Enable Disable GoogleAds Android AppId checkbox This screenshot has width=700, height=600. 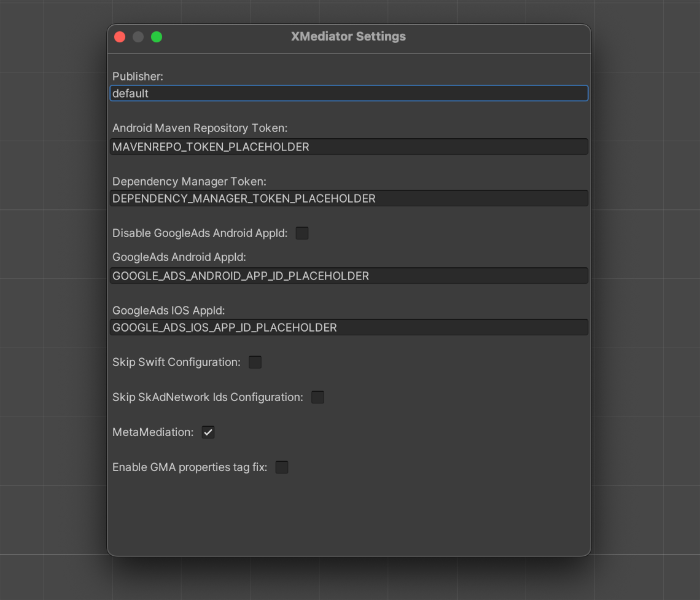click(x=301, y=233)
